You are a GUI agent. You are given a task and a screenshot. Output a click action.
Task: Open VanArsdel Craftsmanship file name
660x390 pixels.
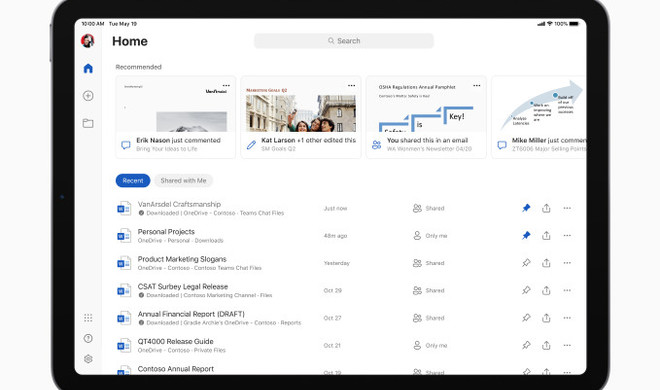179,204
